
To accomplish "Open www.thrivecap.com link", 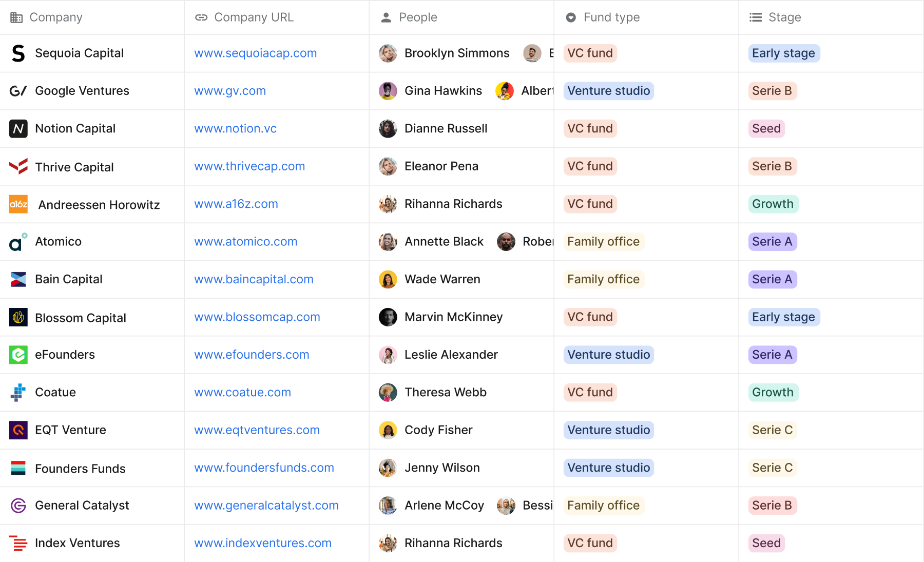I will 249,166.
